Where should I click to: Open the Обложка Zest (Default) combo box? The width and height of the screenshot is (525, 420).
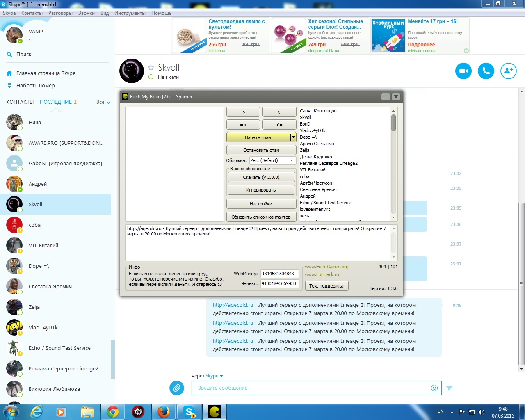272,160
